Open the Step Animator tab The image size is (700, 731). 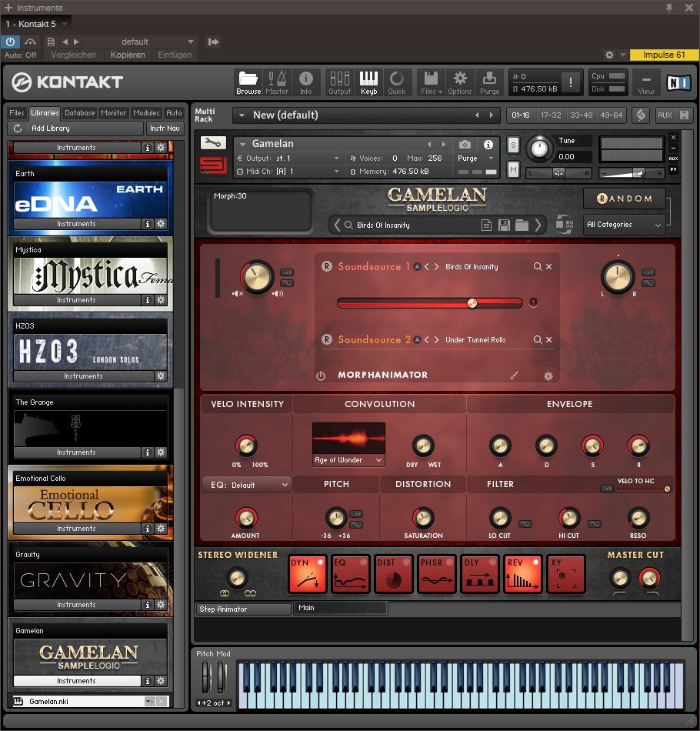pyautogui.click(x=242, y=609)
